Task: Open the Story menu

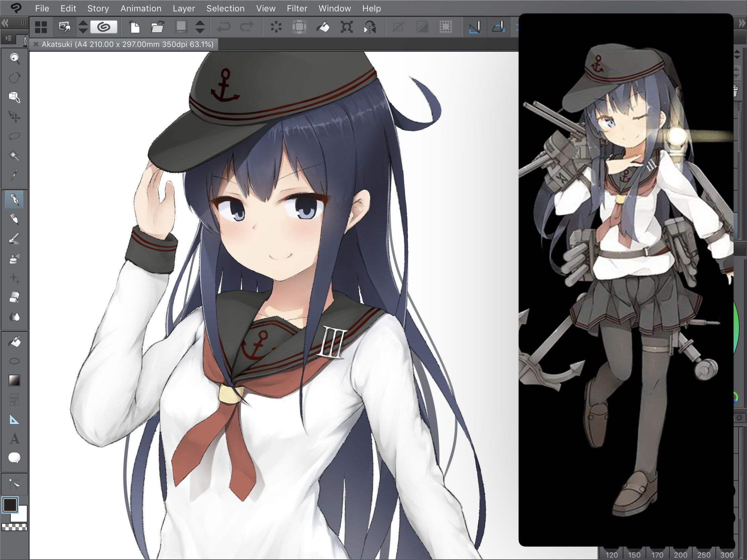Action: click(x=98, y=8)
